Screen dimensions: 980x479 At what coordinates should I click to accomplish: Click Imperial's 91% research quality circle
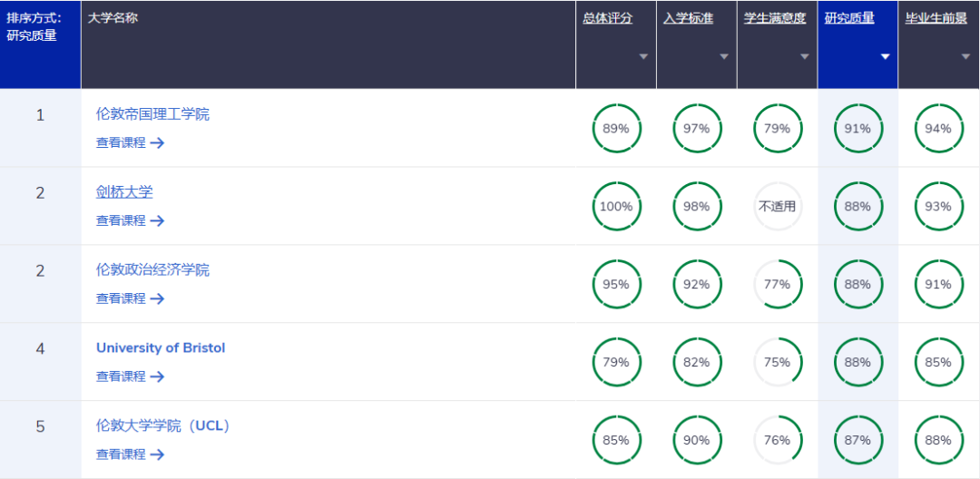857,129
